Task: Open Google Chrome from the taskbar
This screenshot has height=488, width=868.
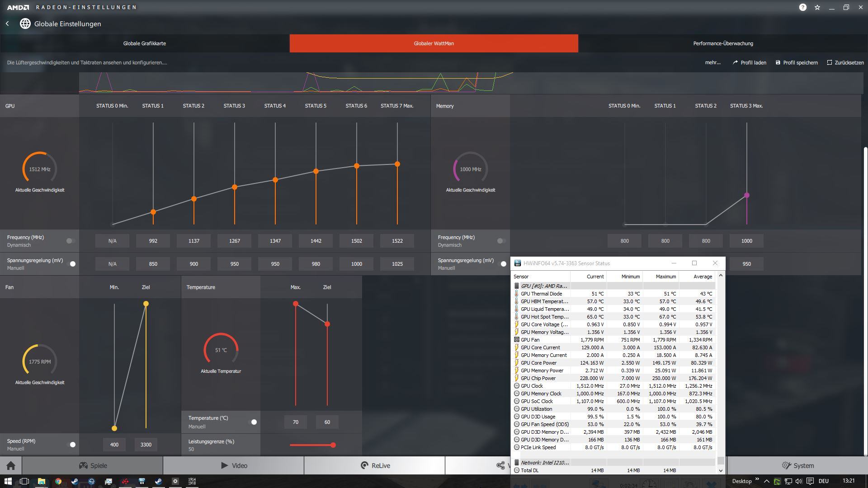Action: click(58, 481)
